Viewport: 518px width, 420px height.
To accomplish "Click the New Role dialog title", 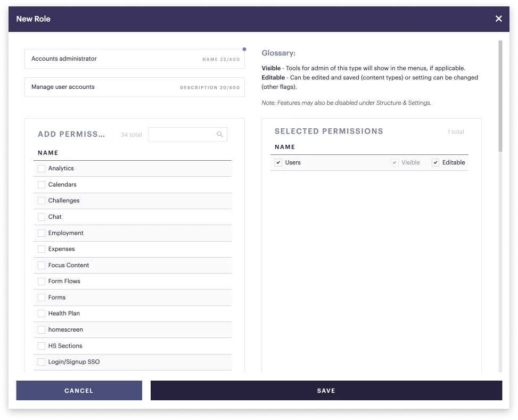I will tap(34, 19).
